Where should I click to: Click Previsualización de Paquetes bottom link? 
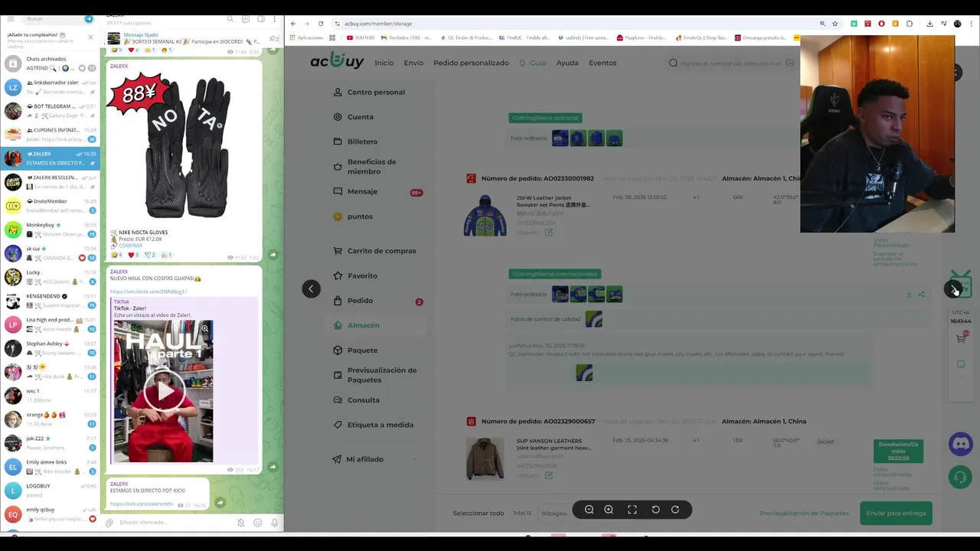pos(804,513)
